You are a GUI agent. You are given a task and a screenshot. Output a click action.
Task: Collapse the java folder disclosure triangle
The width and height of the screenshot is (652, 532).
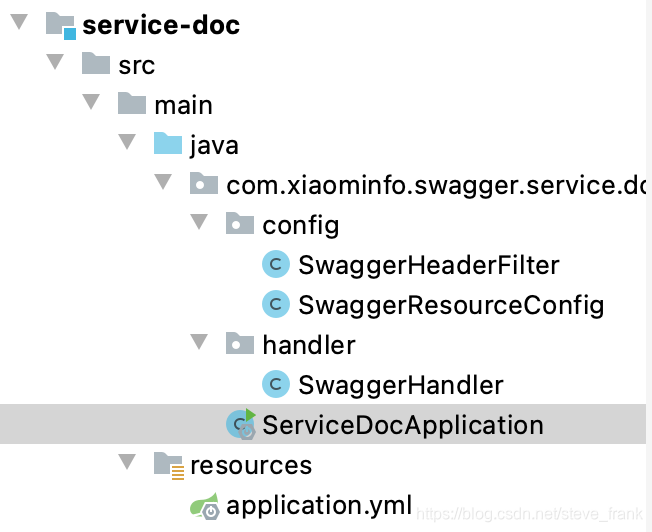coord(127,141)
